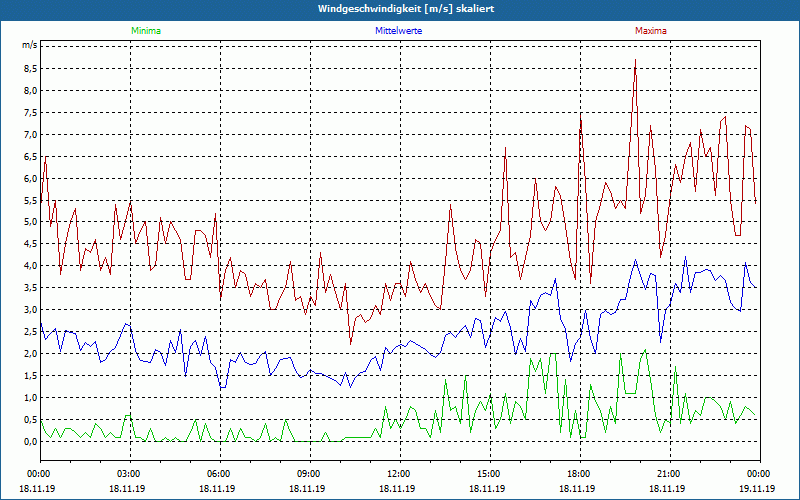The image size is (800, 500).
Task: Click the 18:00 time axis label
Action: click(581, 474)
